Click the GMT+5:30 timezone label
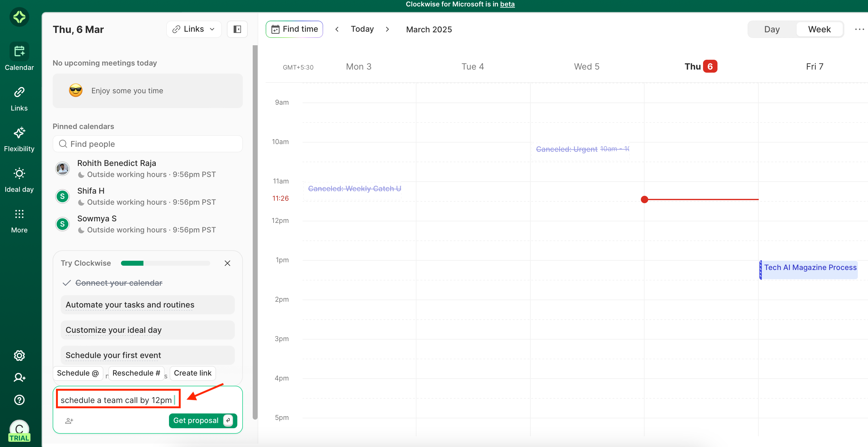This screenshot has width=868, height=447. click(298, 67)
